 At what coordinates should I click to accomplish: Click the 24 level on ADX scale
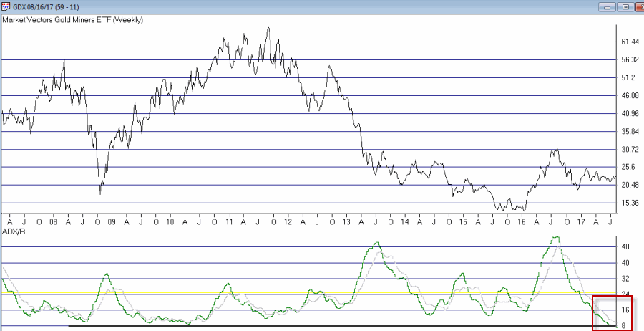[x=626, y=294]
